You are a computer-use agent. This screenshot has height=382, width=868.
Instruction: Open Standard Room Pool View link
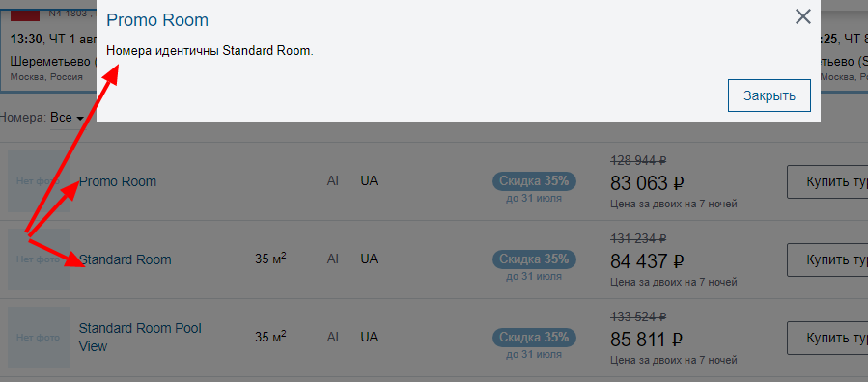point(140,338)
